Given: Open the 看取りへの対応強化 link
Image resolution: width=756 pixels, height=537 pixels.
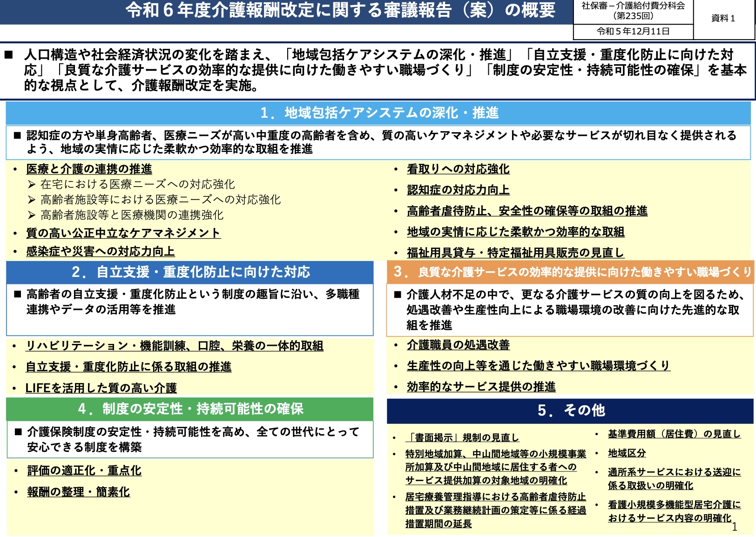Looking at the screenshot, I should tap(458, 169).
